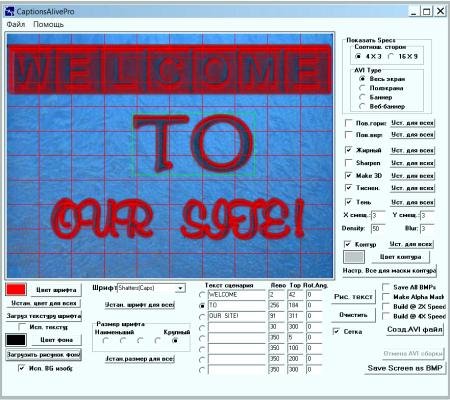Select the 4X3 aspect ratio
Screen dimensions: 450x400
tap(358, 56)
